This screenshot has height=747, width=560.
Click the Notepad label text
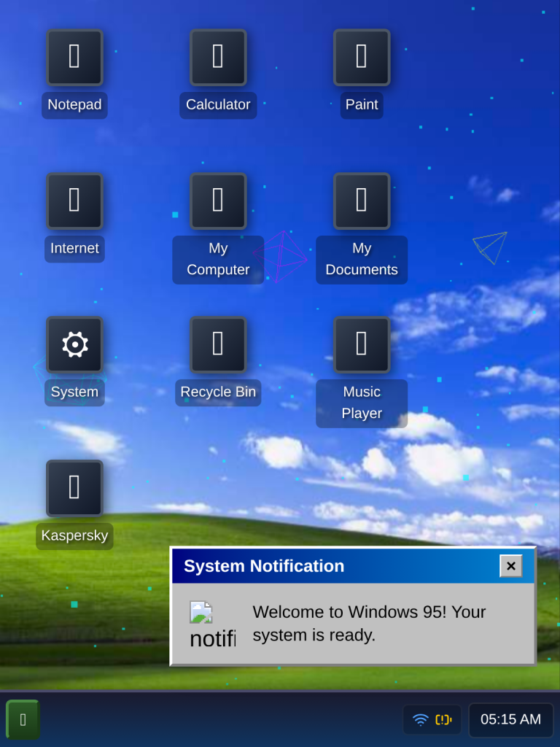tap(74, 105)
